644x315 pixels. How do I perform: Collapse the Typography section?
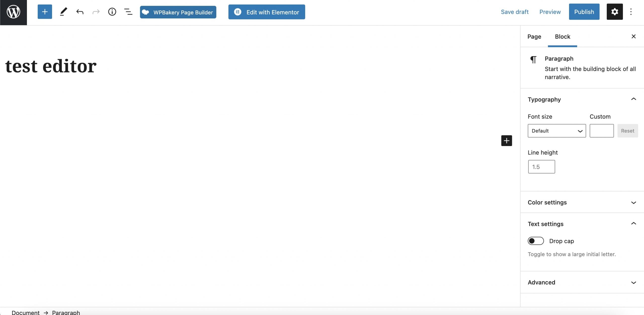point(633,99)
